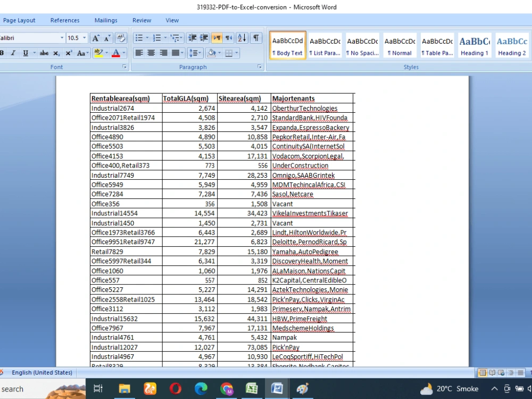Open File Explorer from the taskbar

(124, 388)
